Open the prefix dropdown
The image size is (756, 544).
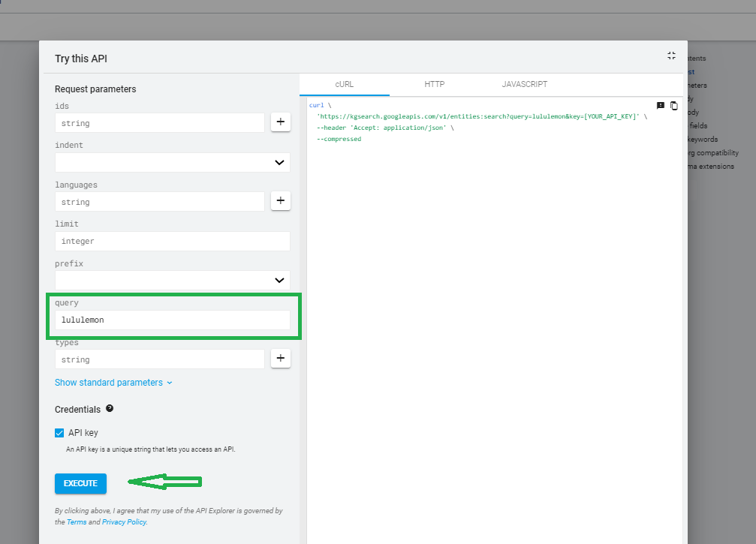pos(172,280)
